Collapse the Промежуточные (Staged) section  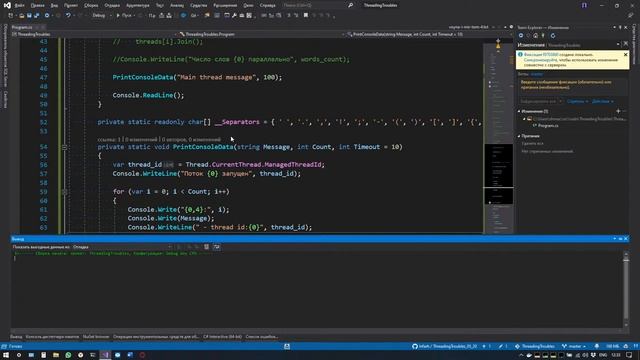click(519, 136)
